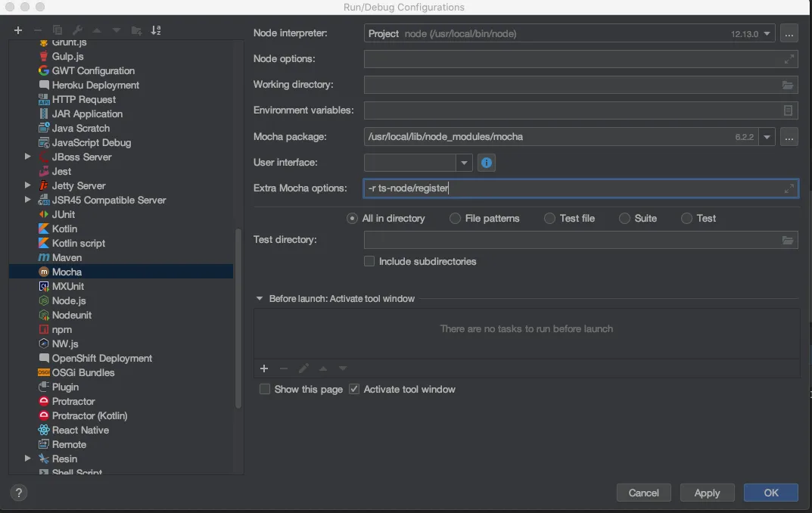Click the Move Up arrow in the configurations toolbar
Viewport: 812px width, 513px height.
pos(97,30)
